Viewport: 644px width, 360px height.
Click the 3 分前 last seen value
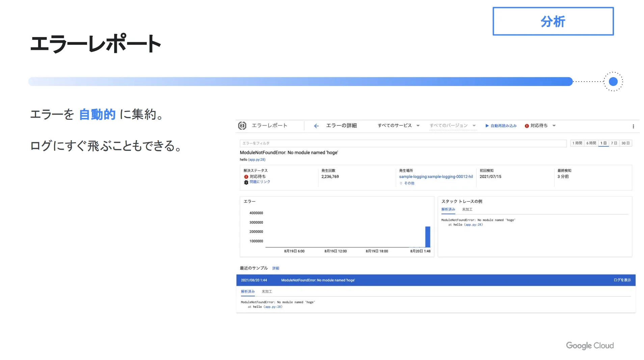[563, 177]
